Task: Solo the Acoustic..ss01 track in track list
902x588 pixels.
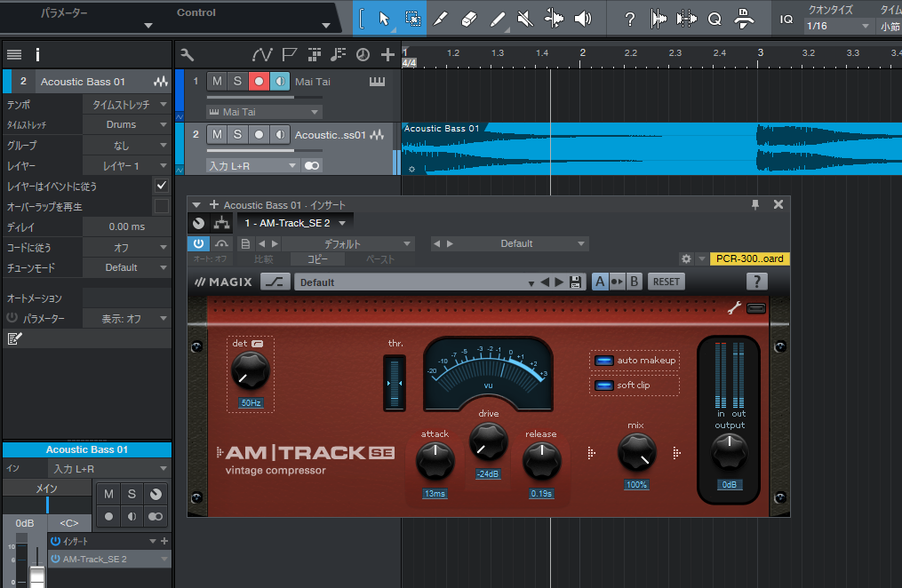Action: point(237,134)
